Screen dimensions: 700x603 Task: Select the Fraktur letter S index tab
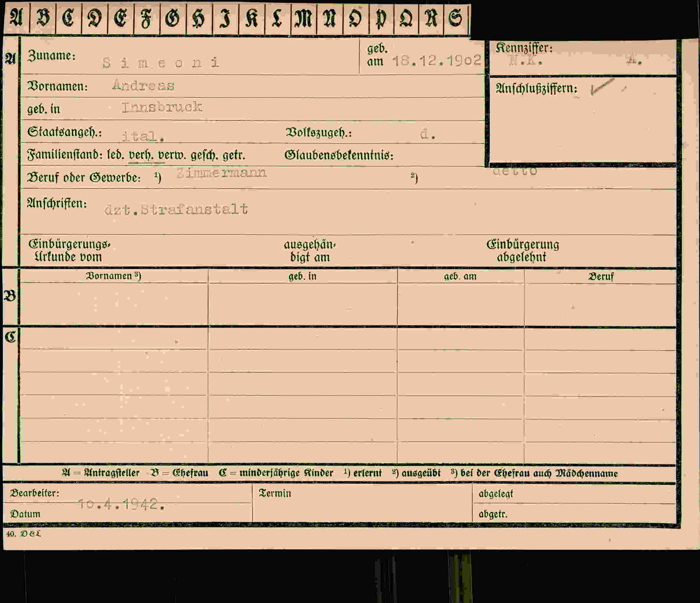456,18
